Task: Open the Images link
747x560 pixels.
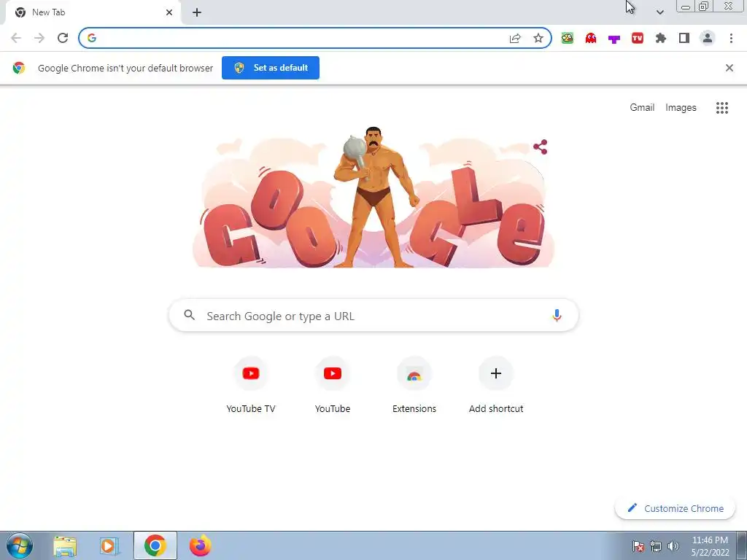Action: point(681,108)
